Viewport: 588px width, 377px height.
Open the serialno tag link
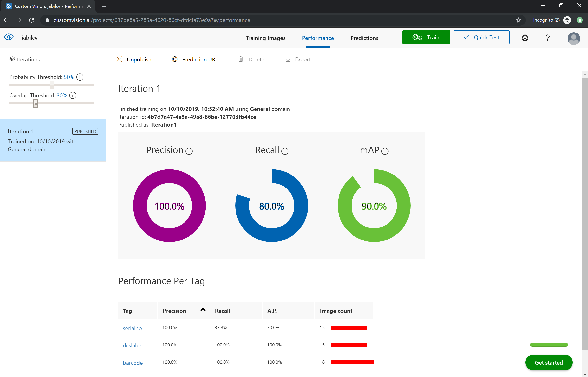coord(132,328)
